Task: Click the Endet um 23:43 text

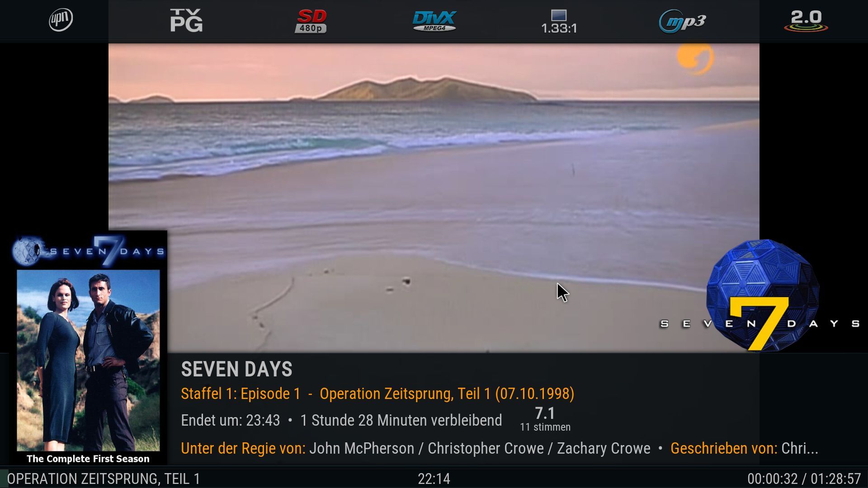Action: tap(230, 420)
